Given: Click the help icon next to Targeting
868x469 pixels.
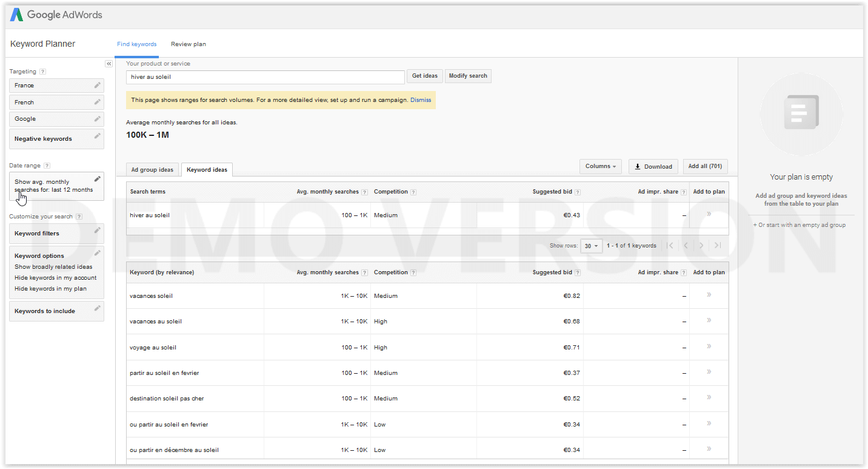Looking at the screenshot, I should click(42, 72).
